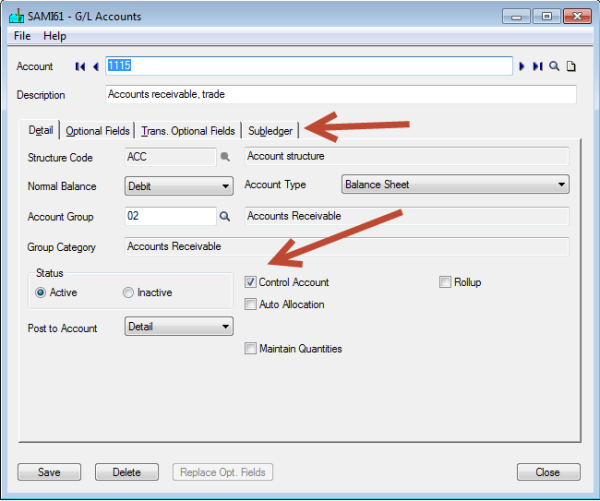
Task: Expand the Post to Account dropdown
Action: tap(179, 326)
